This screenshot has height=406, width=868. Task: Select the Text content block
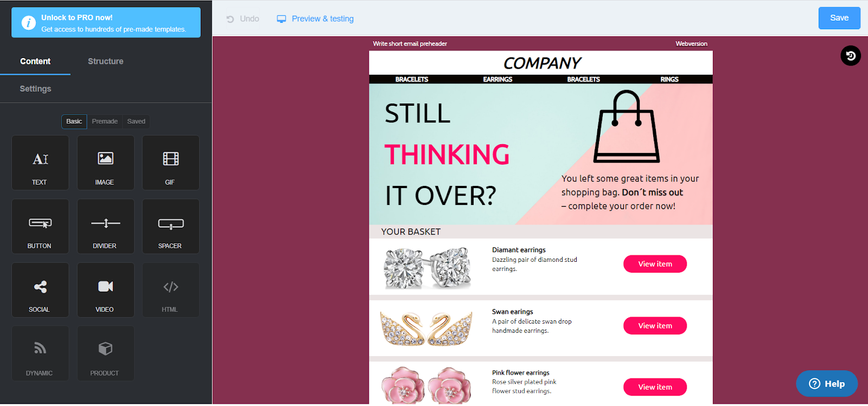tap(40, 163)
